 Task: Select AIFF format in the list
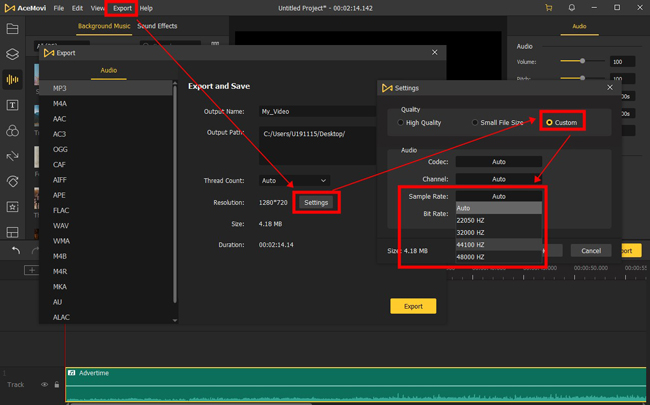pos(106,180)
